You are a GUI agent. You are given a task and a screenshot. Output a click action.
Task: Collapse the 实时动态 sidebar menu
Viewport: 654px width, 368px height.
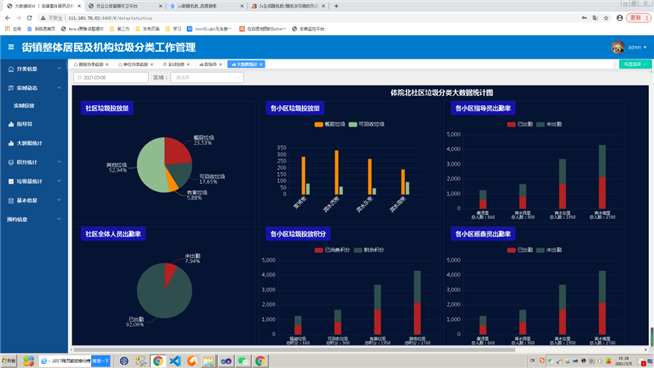coord(33,88)
